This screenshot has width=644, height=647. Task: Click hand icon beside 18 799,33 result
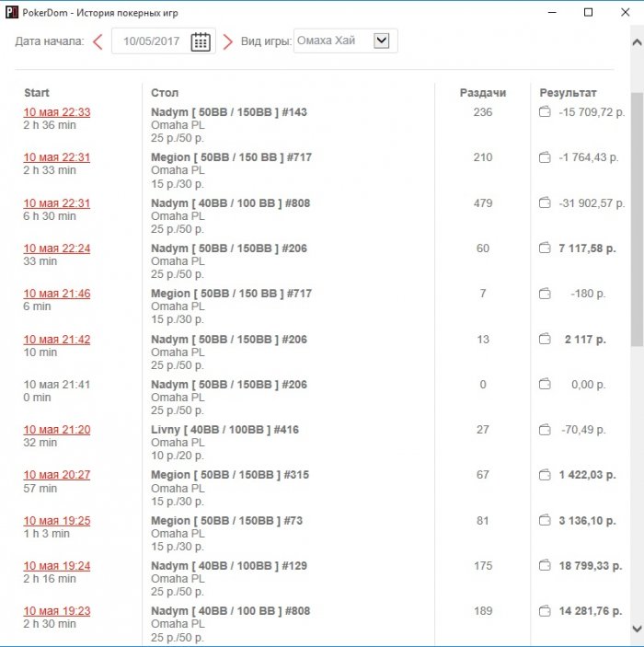[x=545, y=566]
